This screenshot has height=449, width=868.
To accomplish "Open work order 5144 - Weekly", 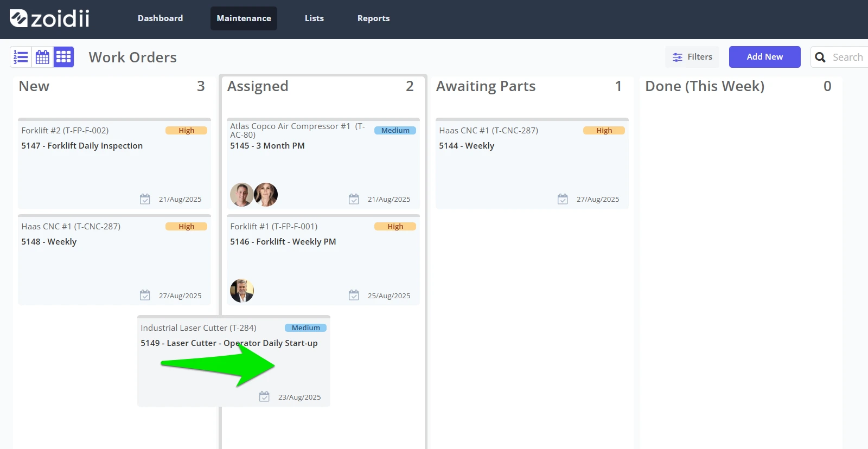I will [x=467, y=146].
